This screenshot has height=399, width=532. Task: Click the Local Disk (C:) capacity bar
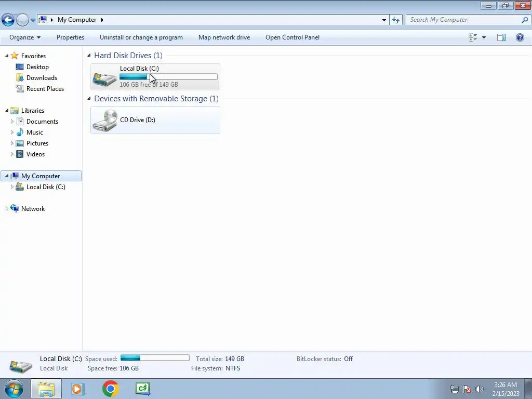click(168, 77)
